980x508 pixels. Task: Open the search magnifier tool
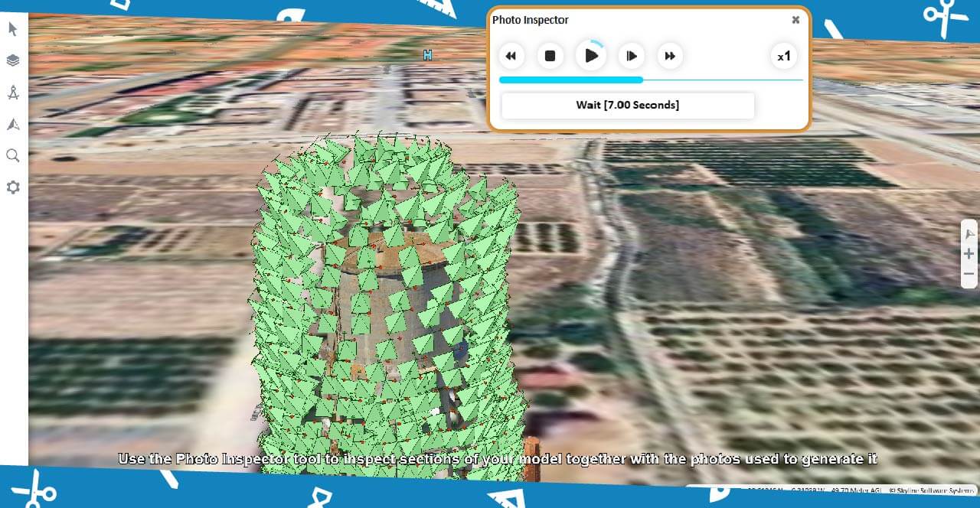click(x=13, y=156)
